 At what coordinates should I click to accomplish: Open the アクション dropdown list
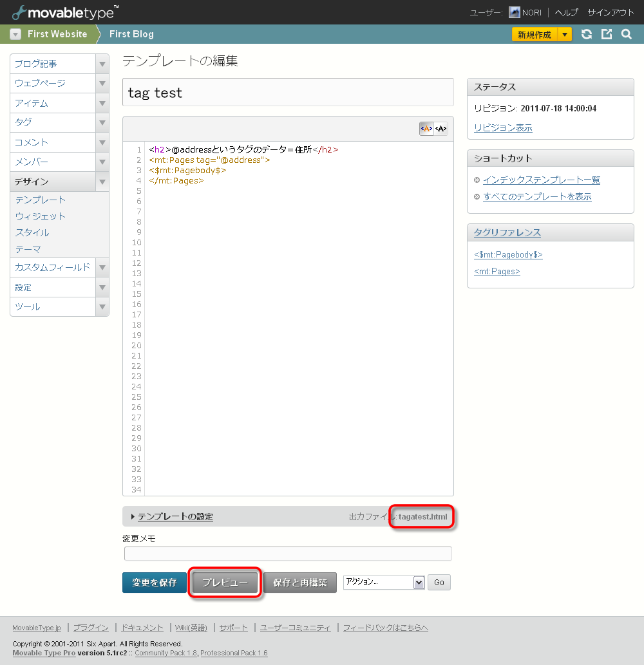pos(384,582)
